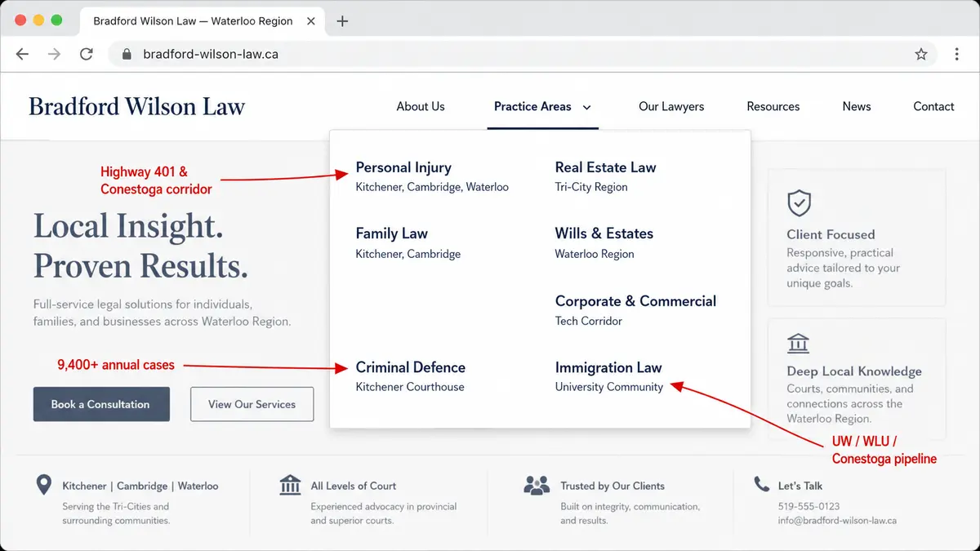
Task: Click the Tech Corridor subtitle text
Action: click(x=589, y=321)
